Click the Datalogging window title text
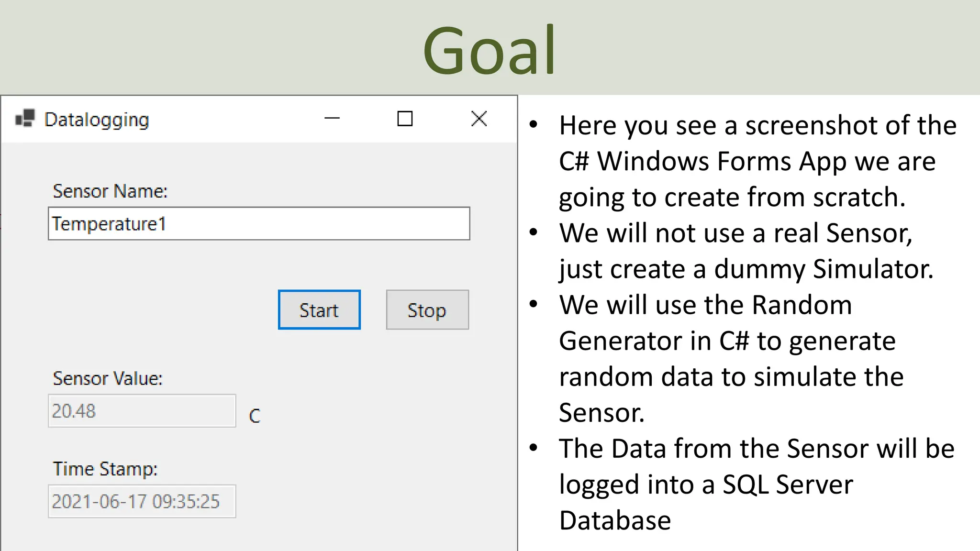 coord(97,120)
